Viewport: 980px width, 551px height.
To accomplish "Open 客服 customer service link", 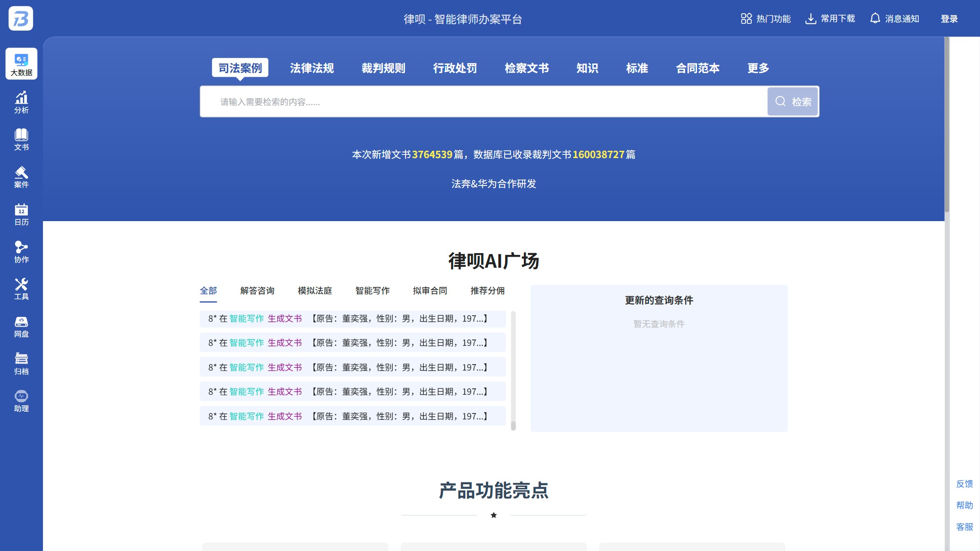I will tap(964, 527).
